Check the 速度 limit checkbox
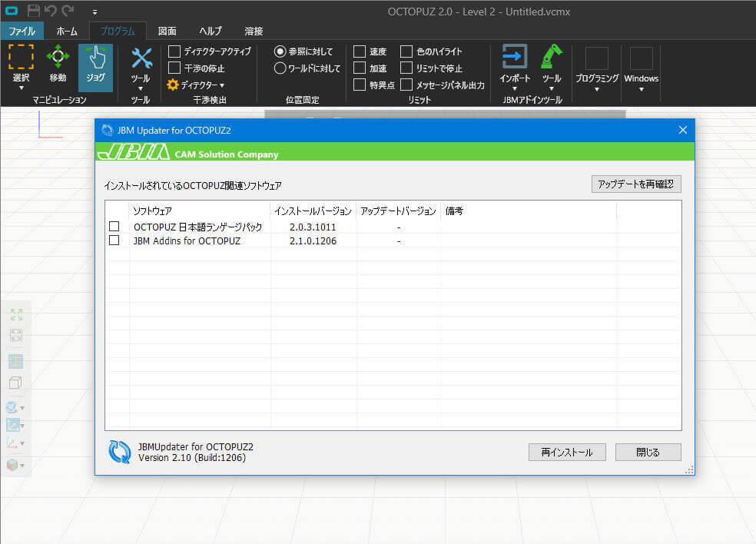756x544 pixels. (360, 51)
